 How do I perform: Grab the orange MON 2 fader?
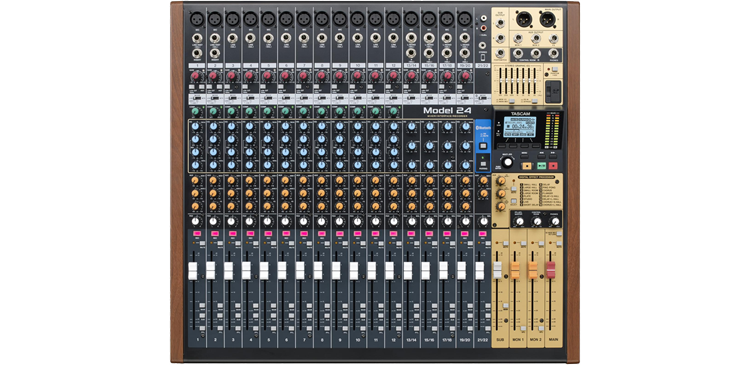point(533,270)
